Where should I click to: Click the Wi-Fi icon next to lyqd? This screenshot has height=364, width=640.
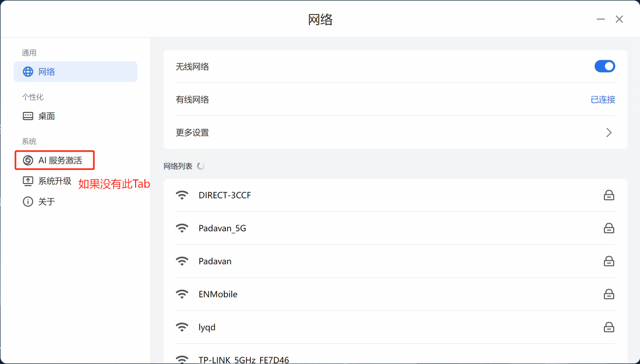[x=182, y=327]
